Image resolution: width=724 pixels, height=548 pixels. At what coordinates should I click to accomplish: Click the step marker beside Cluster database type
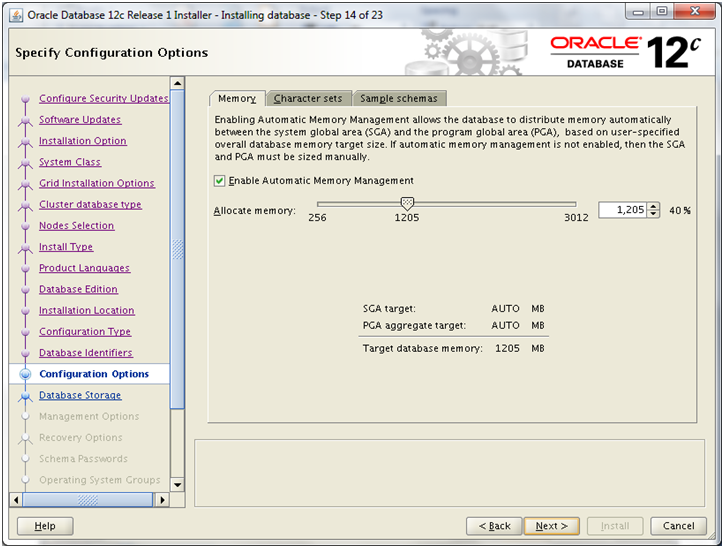pos(25,205)
